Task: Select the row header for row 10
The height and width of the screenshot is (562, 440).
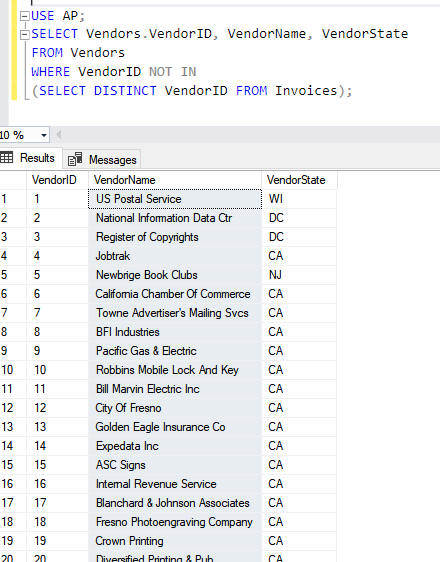Action: point(13,370)
